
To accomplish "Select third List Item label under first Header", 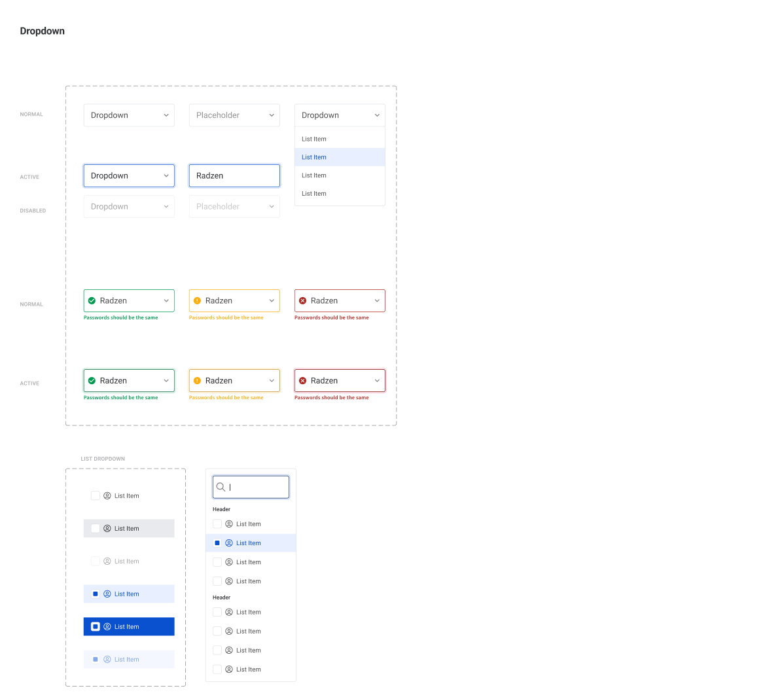I will (249, 562).
